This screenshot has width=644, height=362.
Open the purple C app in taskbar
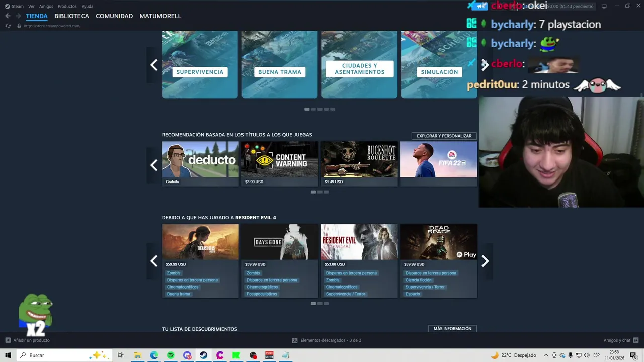click(x=220, y=355)
